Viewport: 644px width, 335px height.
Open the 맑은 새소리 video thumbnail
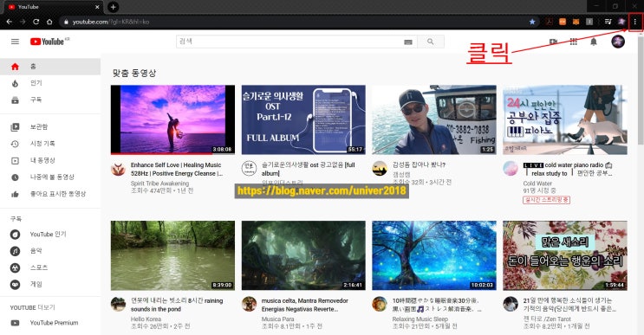tap(565, 255)
